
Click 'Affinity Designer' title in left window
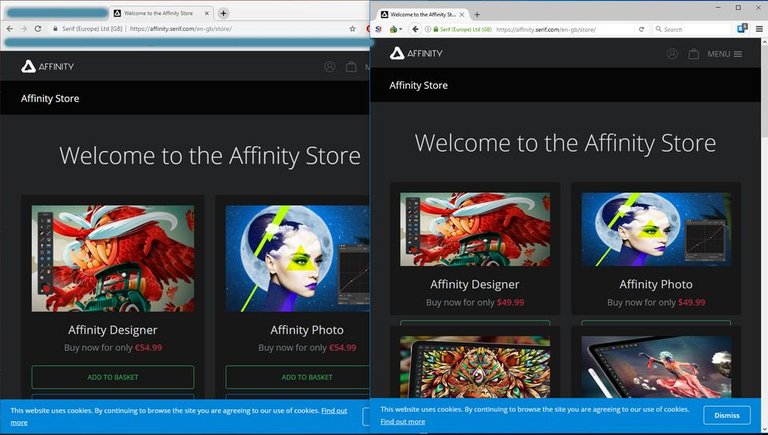pos(113,330)
